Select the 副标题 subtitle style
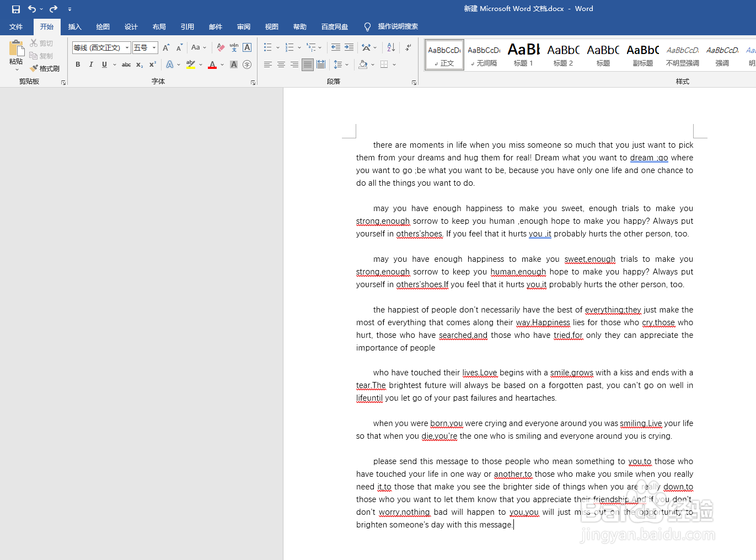756x560 pixels. click(x=642, y=55)
